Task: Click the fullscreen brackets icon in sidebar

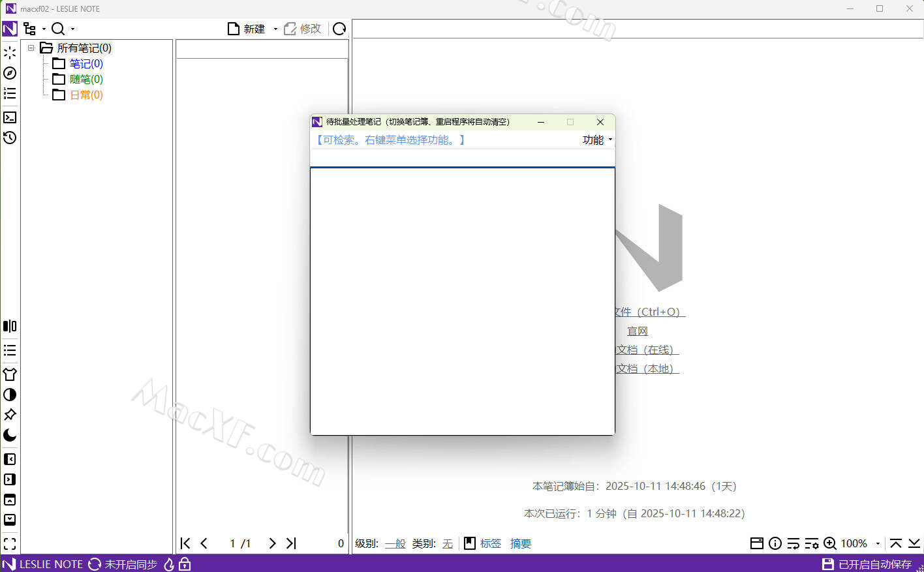Action: coord(10,543)
